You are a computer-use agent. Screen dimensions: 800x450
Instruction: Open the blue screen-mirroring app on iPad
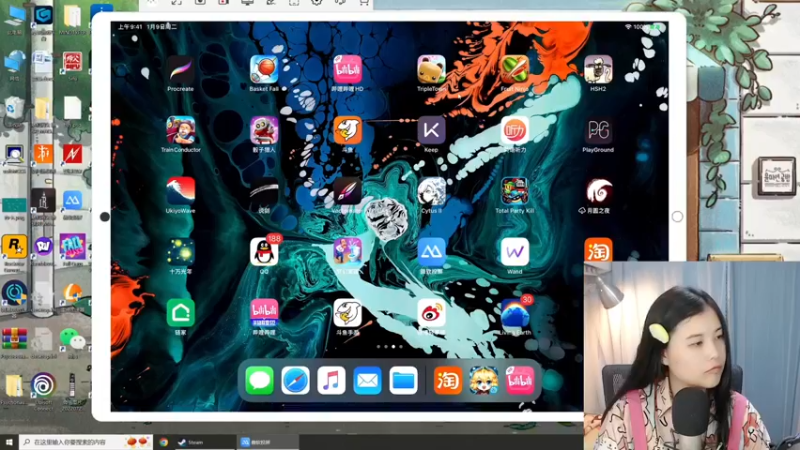431,252
